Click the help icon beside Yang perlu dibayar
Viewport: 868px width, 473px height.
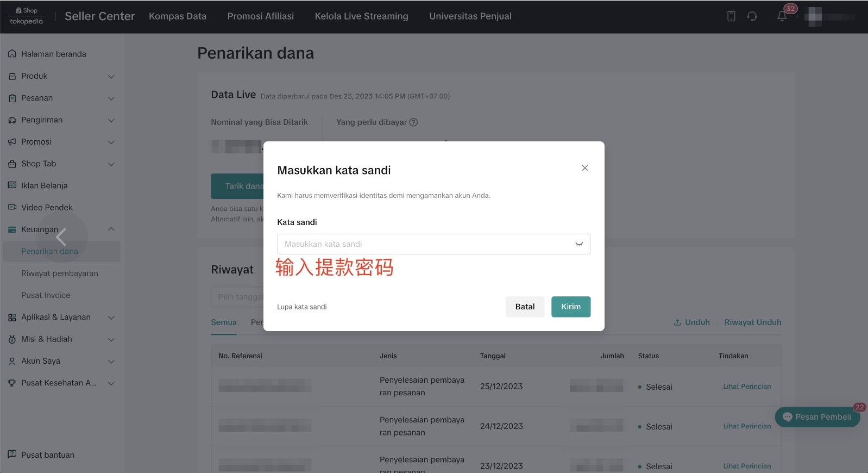point(413,122)
